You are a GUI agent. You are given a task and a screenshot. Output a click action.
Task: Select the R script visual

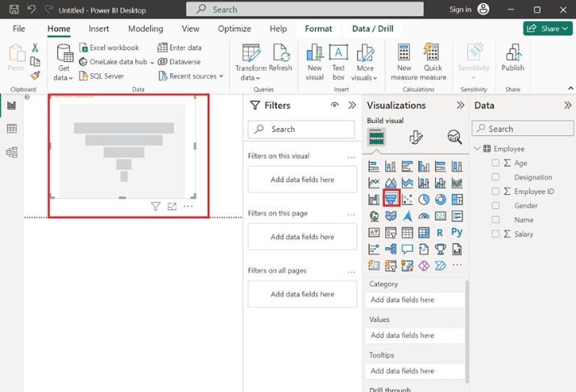pyautogui.click(x=440, y=233)
